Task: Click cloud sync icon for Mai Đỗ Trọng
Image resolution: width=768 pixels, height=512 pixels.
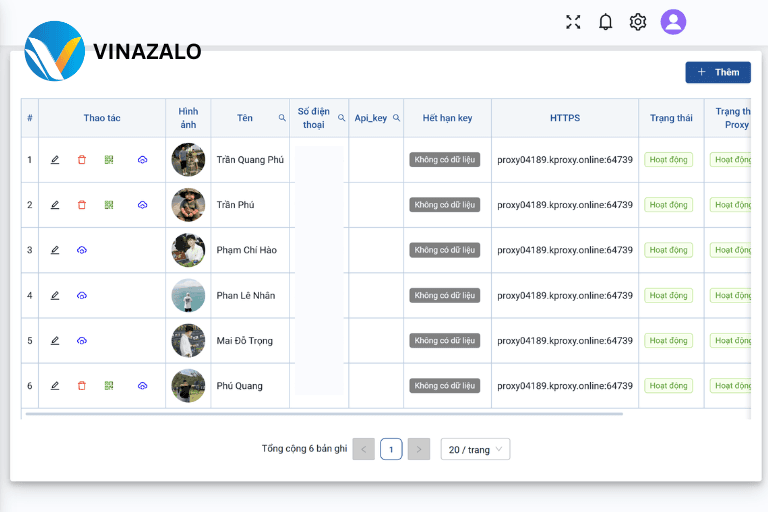Action: click(x=82, y=341)
